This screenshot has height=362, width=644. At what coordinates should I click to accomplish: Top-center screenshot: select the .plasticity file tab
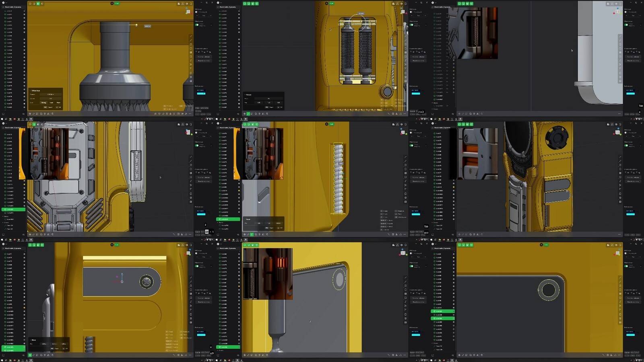pyautogui.click(x=228, y=7)
